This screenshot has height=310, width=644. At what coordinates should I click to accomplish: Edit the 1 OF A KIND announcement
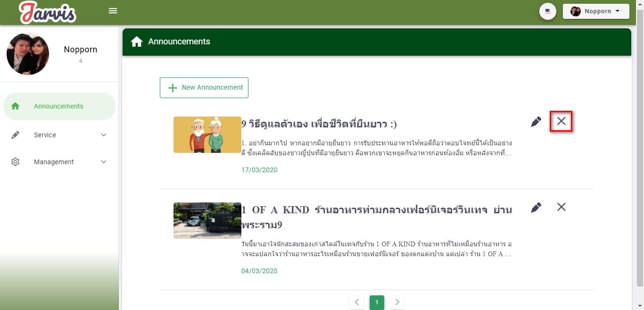coord(536,207)
